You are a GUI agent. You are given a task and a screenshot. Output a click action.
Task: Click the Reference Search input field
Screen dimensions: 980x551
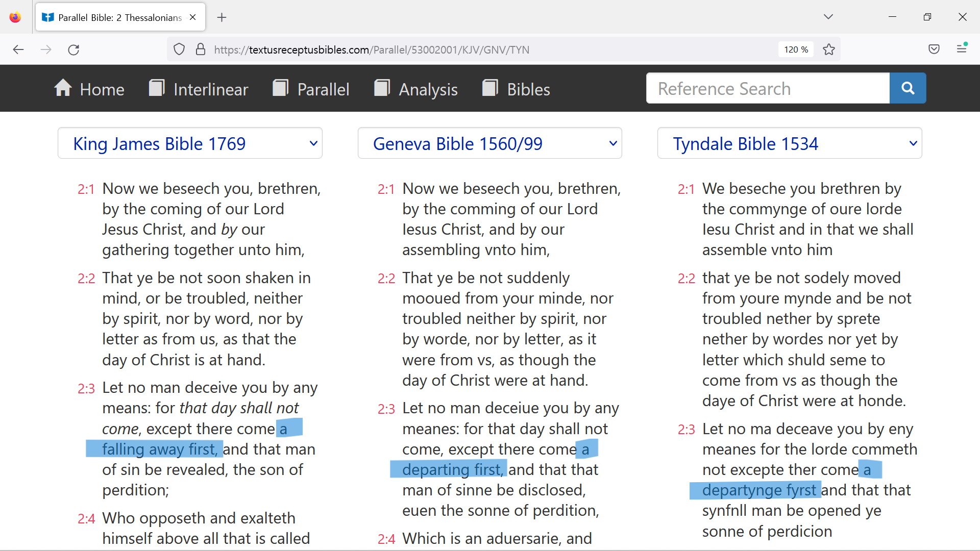768,88
